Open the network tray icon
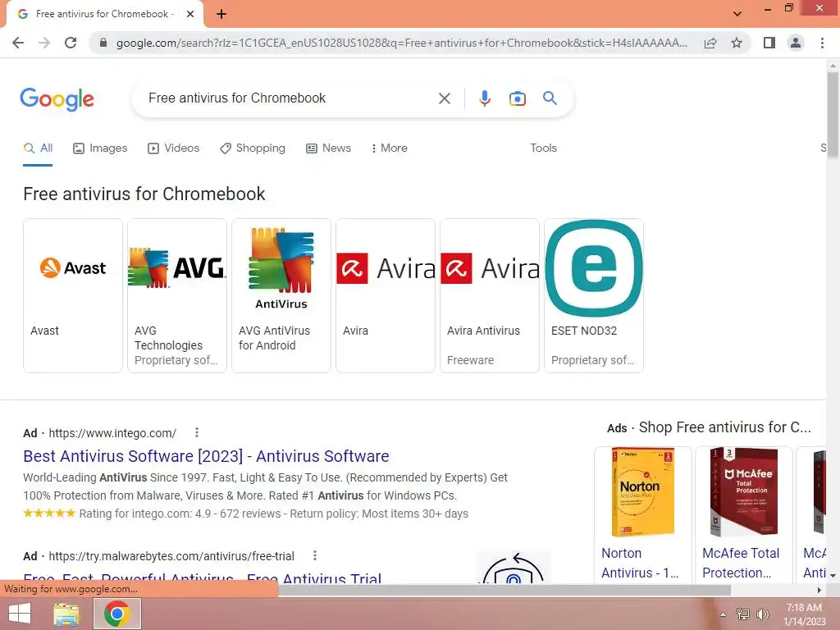This screenshot has width=840, height=630. point(742,614)
